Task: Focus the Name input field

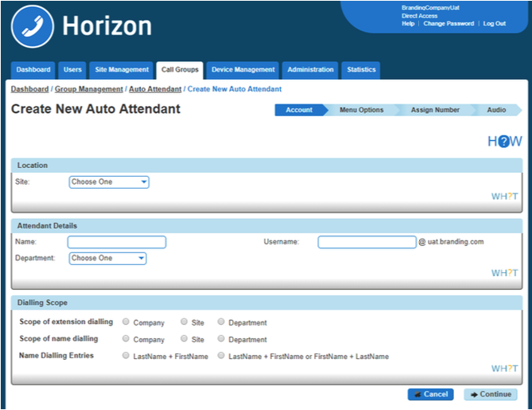Action: pos(117,242)
